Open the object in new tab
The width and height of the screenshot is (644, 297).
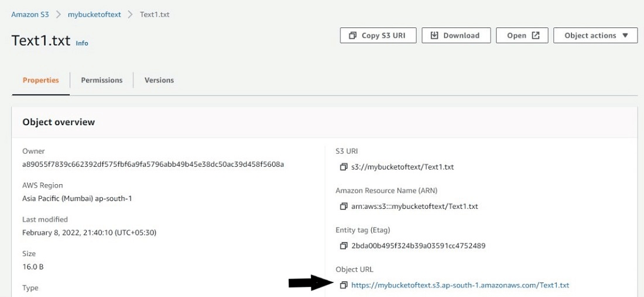(x=522, y=35)
